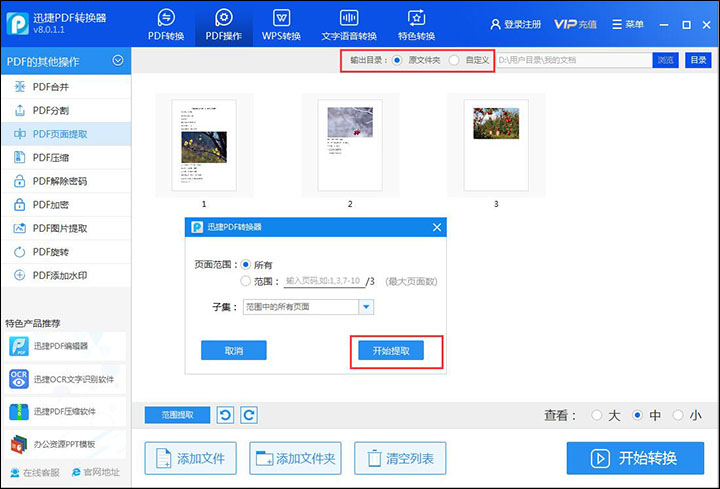Select PDF分割 in the sidebar
720x489 pixels.
(x=66, y=111)
